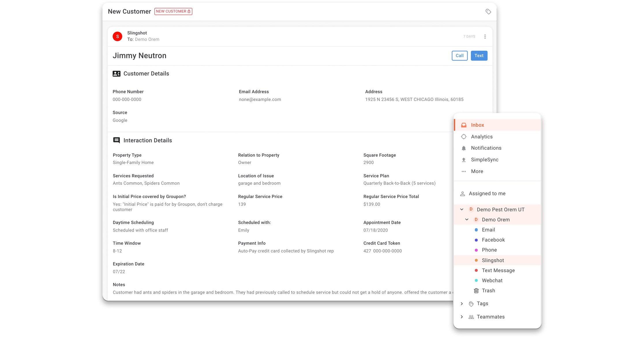Open Notifications via the bell icon
The width and height of the screenshot is (644, 337).
pos(464,148)
